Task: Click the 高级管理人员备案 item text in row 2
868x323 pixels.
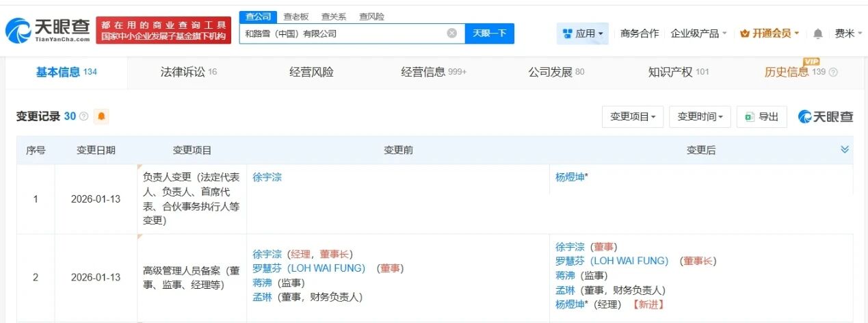Action: tap(192, 277)
